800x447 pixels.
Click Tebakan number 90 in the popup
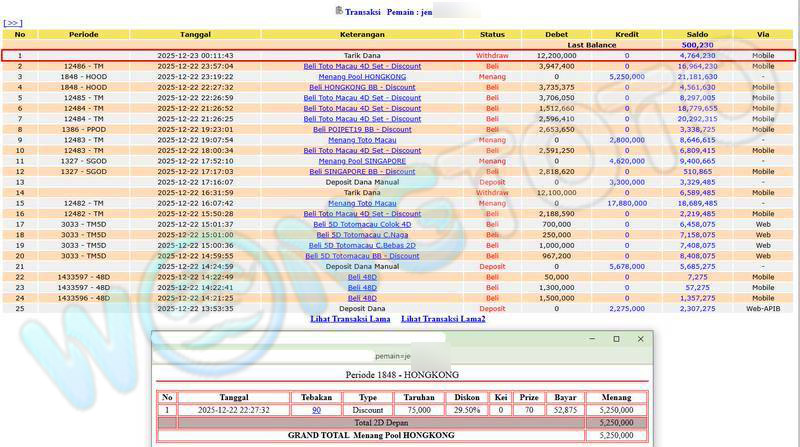316,410
